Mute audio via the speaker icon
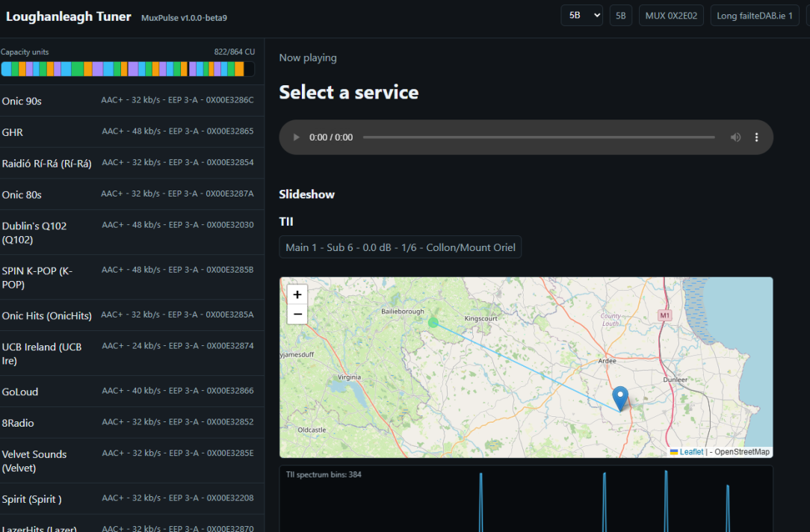This screenshot has width=810, height=532. (x=735, y=137)
